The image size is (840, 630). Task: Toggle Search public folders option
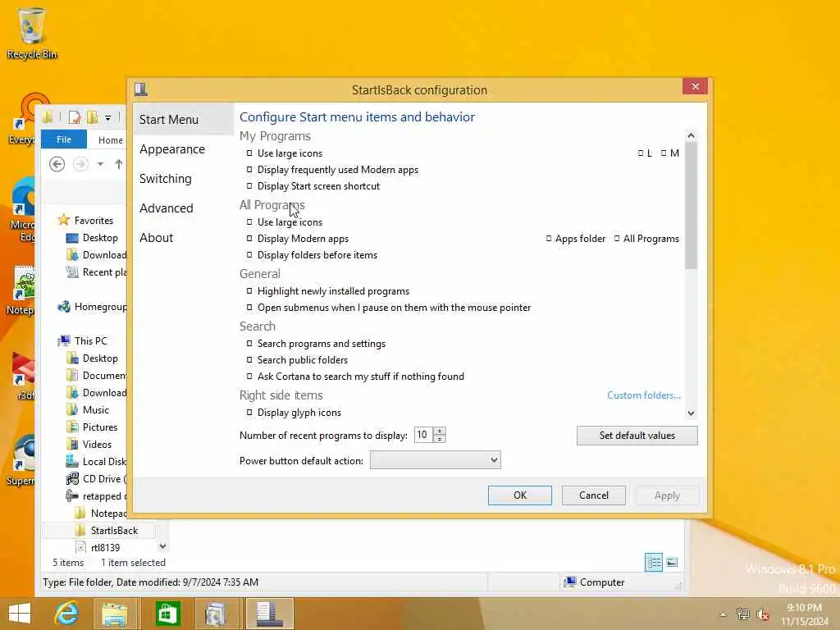tap(249, 360)
